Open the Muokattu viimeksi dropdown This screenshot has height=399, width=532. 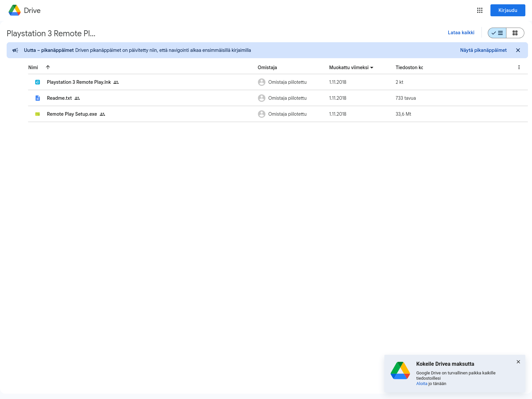coord(351,67)
